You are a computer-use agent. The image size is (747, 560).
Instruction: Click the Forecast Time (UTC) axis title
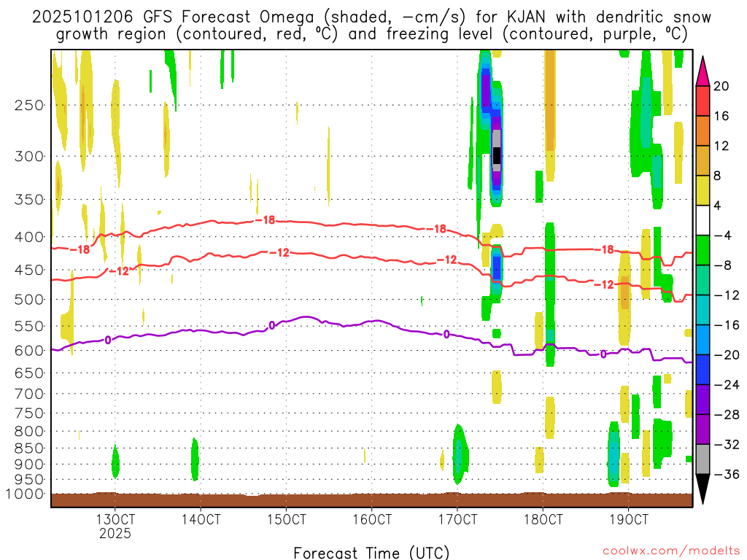(371, 553)
